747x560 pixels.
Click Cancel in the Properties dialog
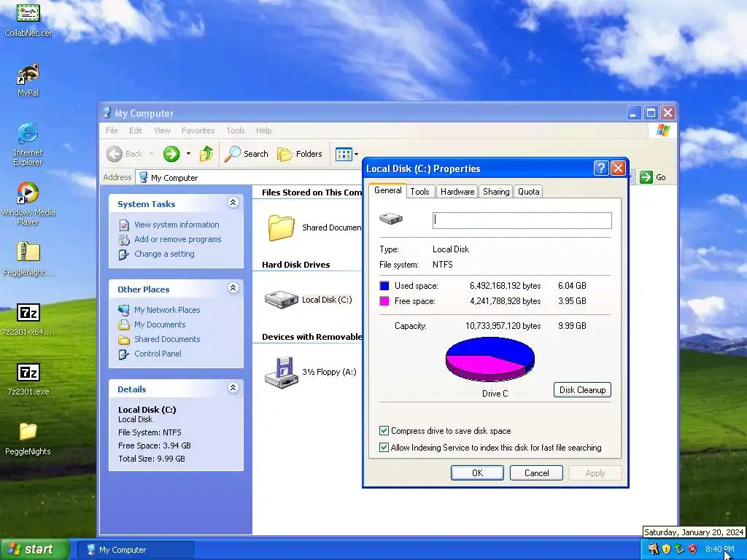click(x=536, y=472)
